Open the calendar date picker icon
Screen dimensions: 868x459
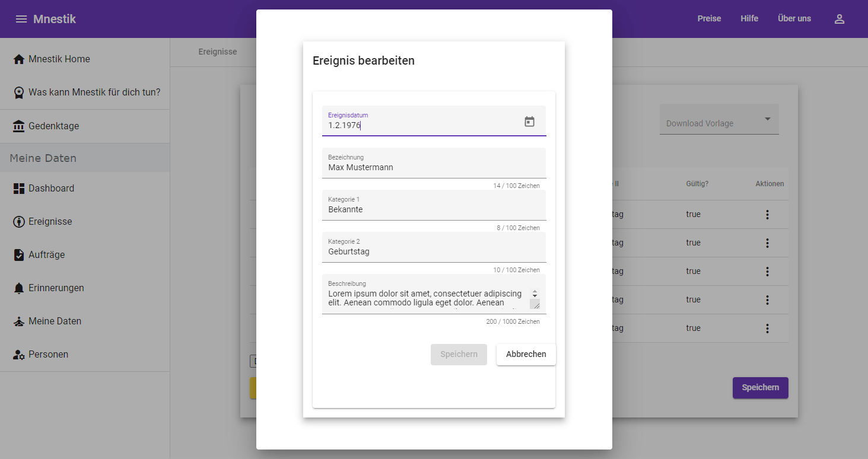pos(529,122)
